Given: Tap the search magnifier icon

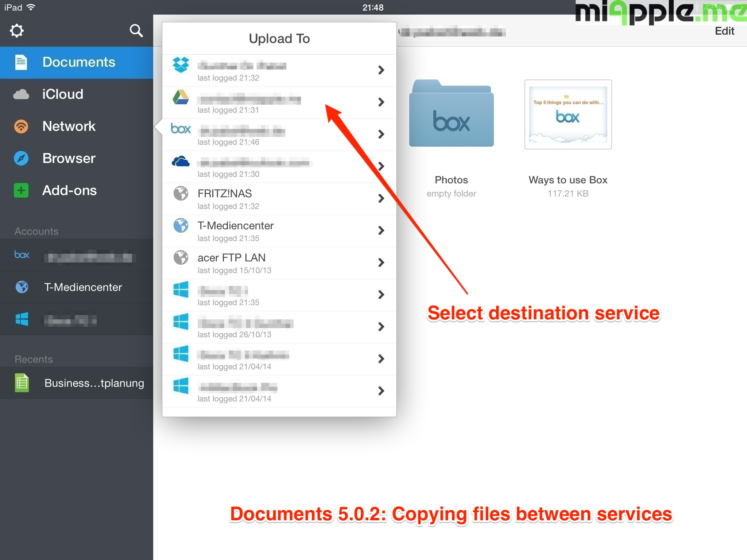Looking at the screenshot, I should coord(136,31).
